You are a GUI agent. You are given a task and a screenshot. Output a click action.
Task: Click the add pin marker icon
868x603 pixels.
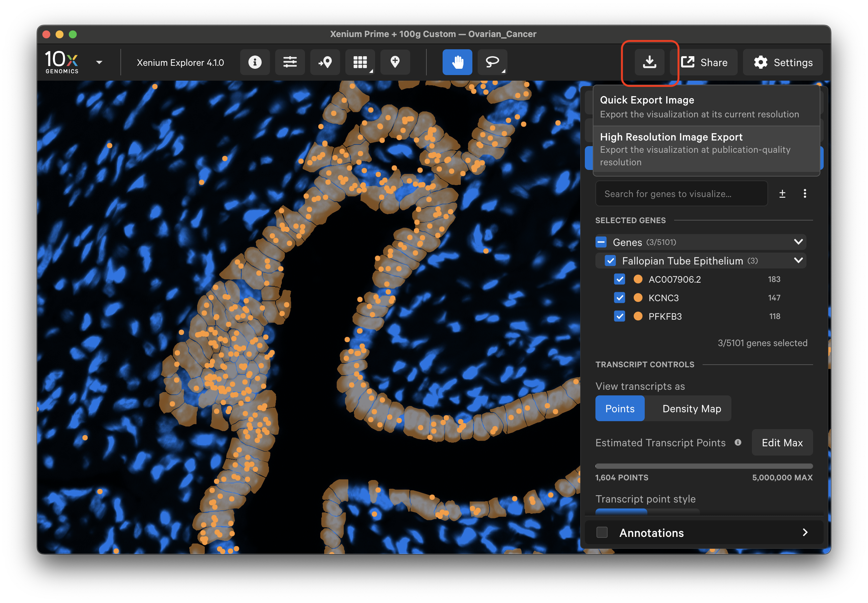395,62
